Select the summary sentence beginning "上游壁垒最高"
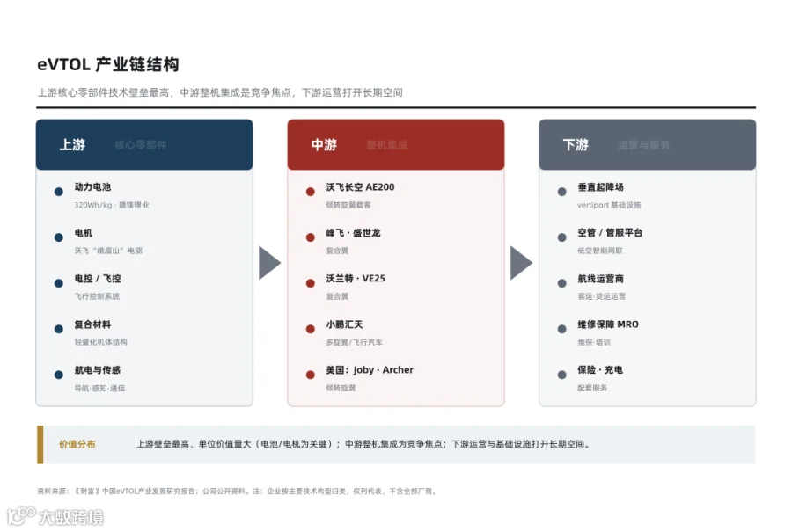Viewport: 792px width, 532px height. pyautogui.click(x=363, y=444)
